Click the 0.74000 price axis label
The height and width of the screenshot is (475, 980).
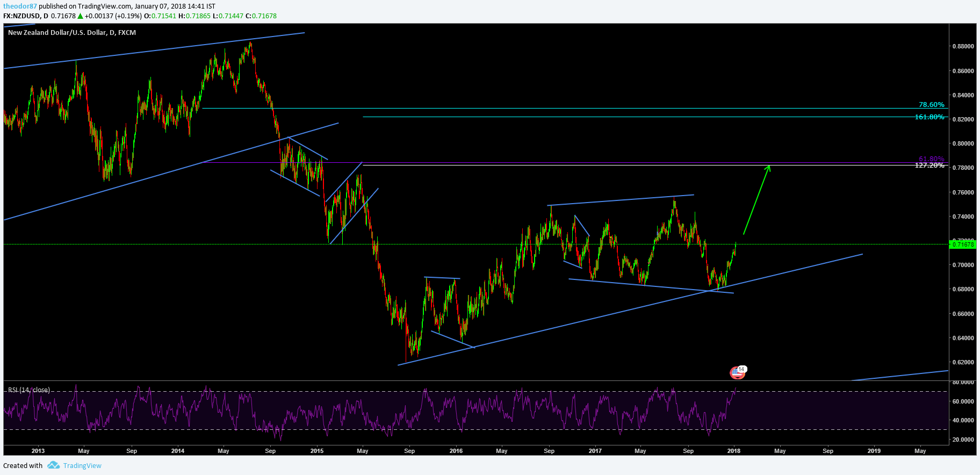[x=963, y=217]
